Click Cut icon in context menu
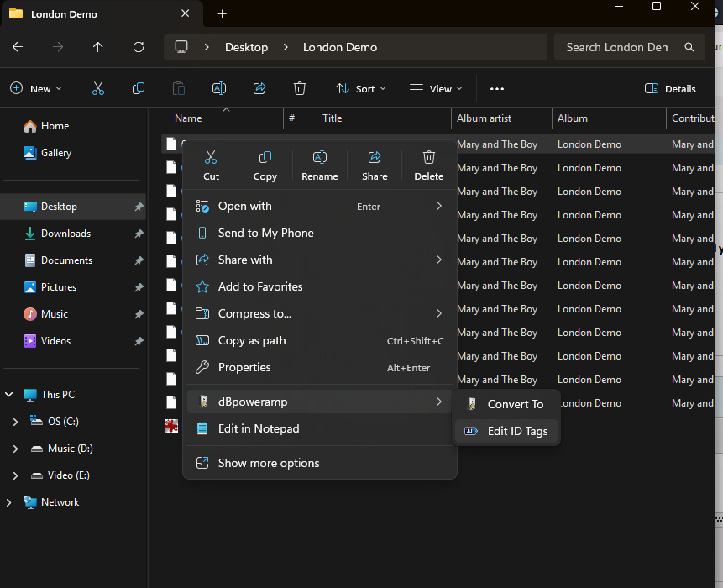The height and width of the screenshot is (588, 723). point(211,164)
